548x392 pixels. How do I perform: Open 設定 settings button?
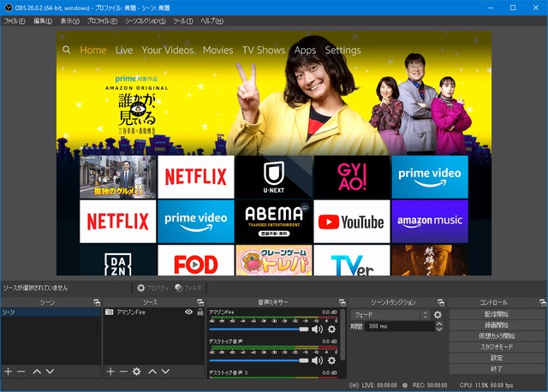(497, 358)
